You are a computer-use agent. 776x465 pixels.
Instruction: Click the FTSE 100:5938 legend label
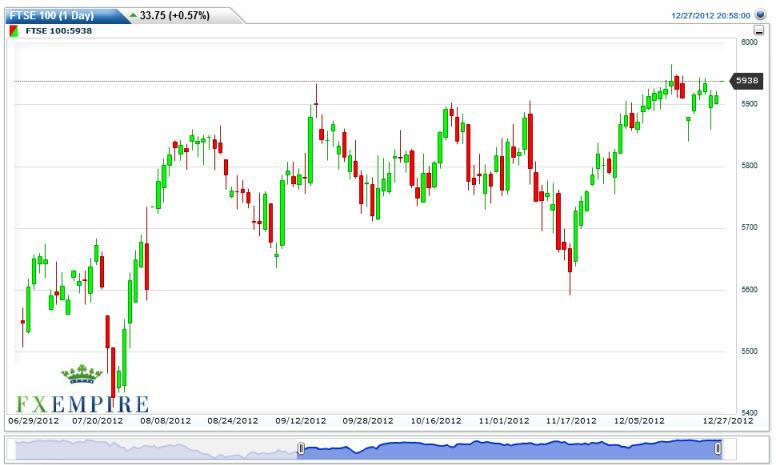point(60,31)
